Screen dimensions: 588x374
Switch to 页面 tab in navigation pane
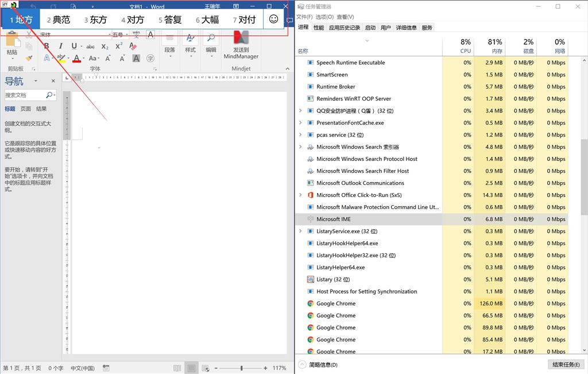point(25,109)
